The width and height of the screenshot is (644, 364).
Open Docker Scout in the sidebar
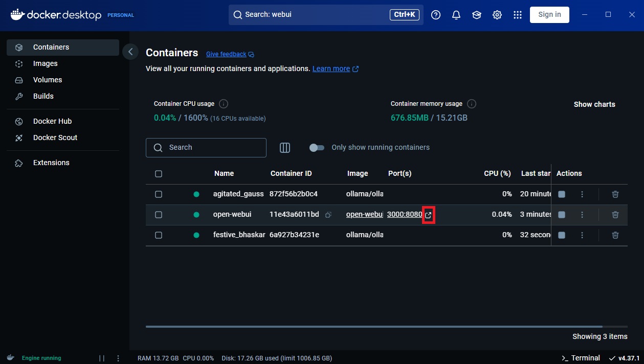63,138
